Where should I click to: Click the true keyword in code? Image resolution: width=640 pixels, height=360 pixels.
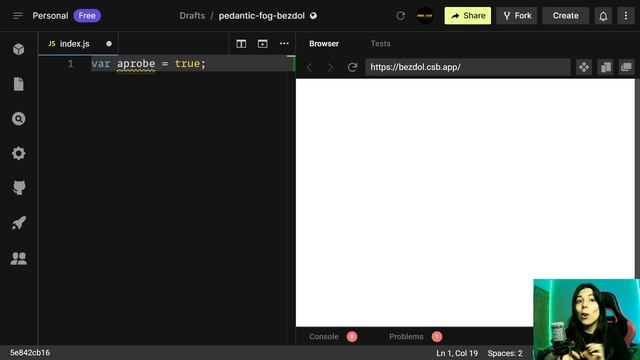187,64
